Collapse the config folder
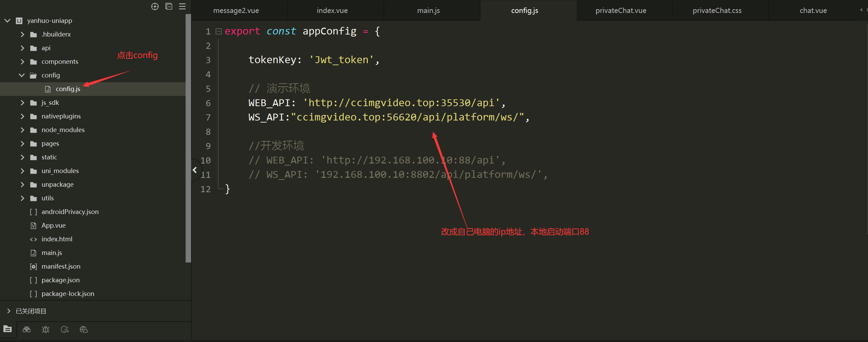The height and width of the screenshot is (342, 868). (x=22, y=75)
